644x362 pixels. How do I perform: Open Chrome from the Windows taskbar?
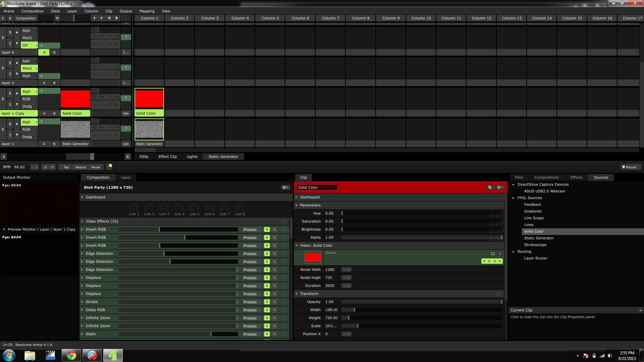coord(71,355)
